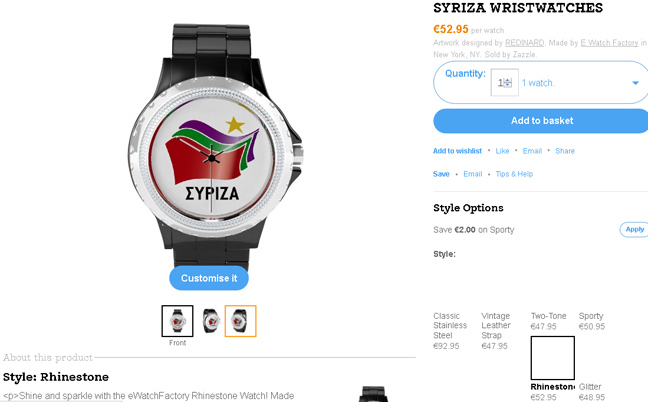Select the orange-bordered third watch thumbnail
648x402 pixels.
pyautogui.click(x=241, y=321)
